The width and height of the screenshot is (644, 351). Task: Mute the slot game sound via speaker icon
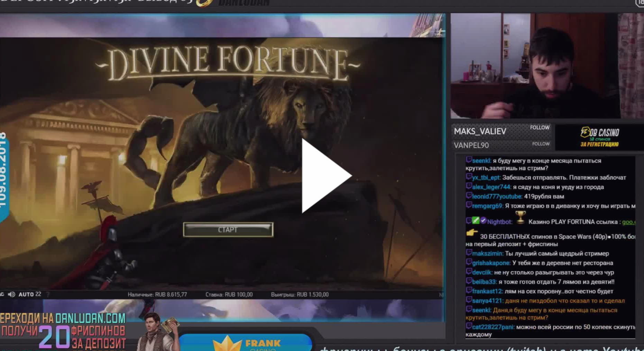tap(11, 294)
